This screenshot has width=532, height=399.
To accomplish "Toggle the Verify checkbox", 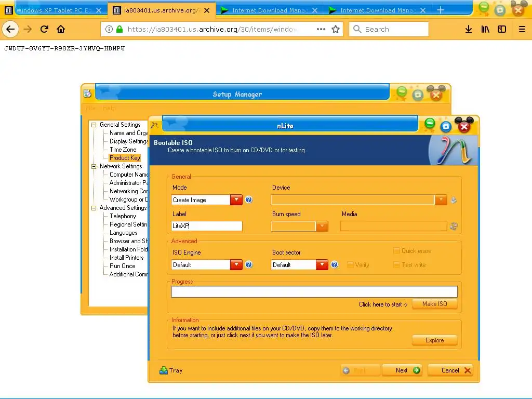I will click(x=350, y=264).
